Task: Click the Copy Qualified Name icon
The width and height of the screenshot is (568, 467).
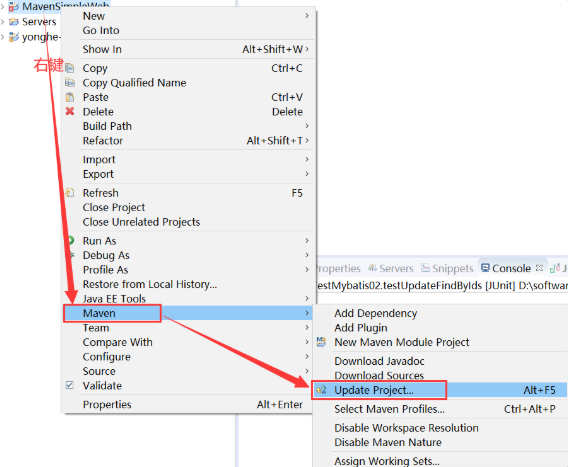Action: click(70, 83)
